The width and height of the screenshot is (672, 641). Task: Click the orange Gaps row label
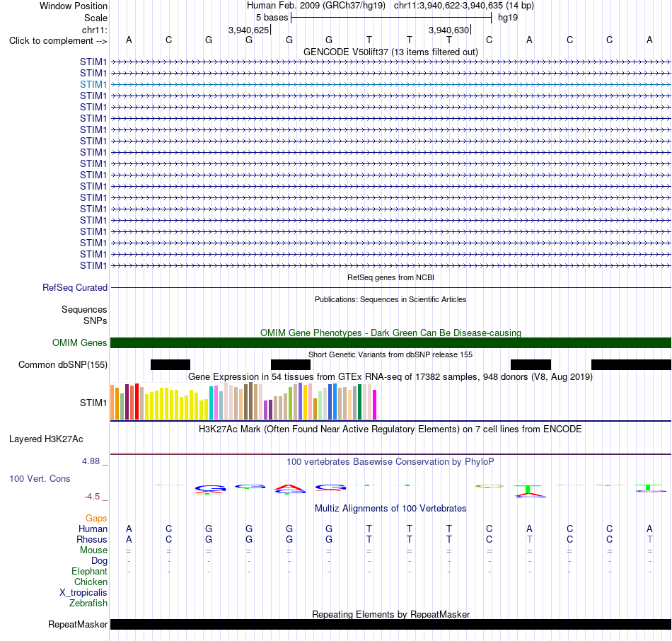click(x=96, y=519)
